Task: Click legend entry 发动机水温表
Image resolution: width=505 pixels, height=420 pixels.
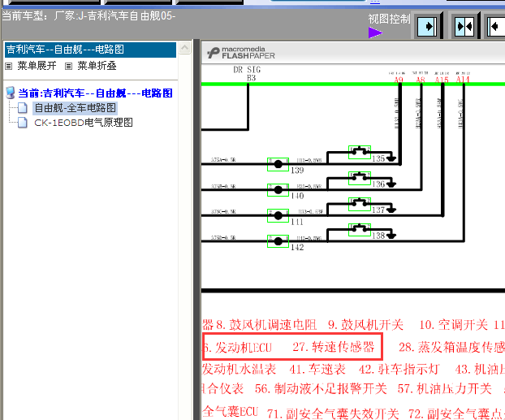Action: click(x=239, y=369)
